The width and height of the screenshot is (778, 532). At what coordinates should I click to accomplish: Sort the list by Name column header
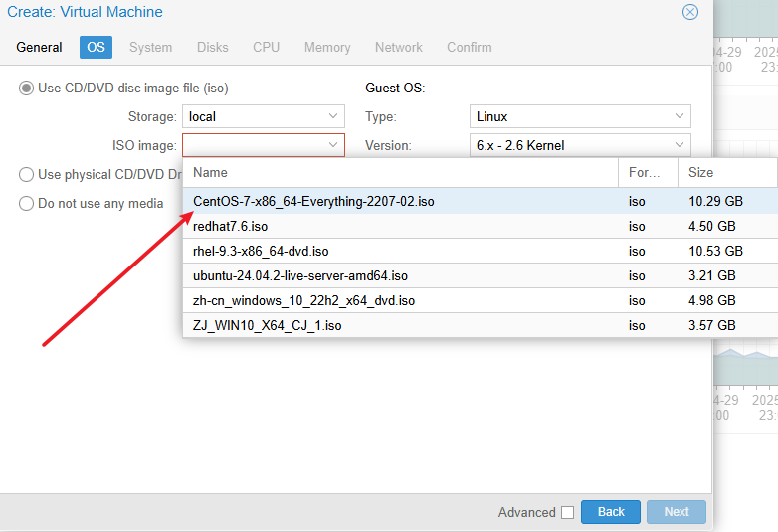[398, 173]
